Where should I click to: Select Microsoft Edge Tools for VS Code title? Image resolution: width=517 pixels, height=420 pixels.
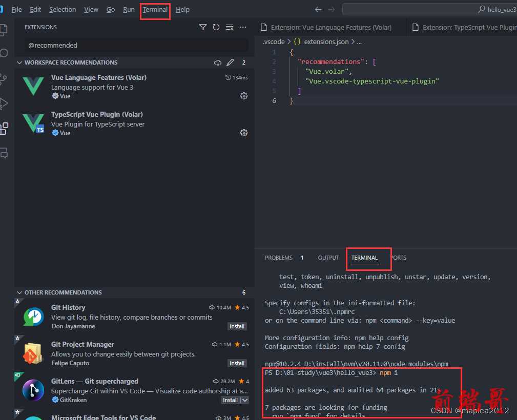tap(103, 417)
